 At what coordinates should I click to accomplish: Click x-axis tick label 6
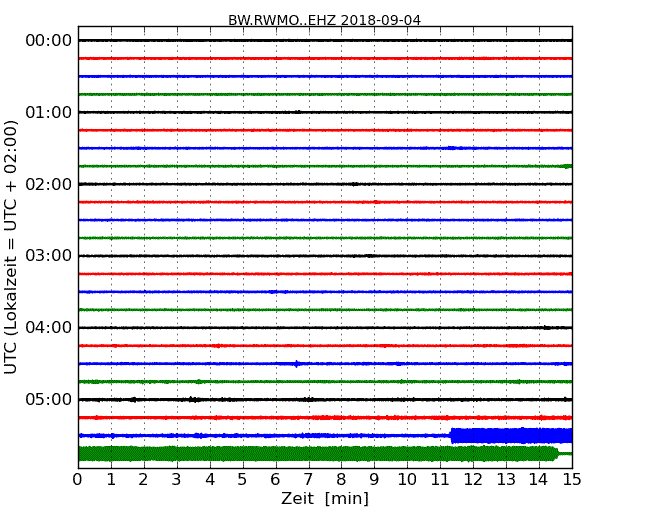[x=275, y=480]
